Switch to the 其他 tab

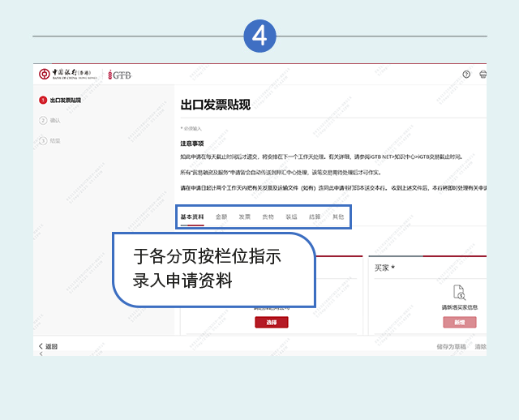[338, 217]
